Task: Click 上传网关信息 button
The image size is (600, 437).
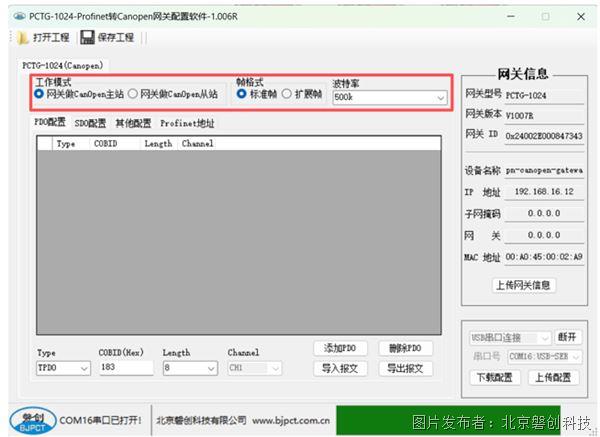Action: 523,285
